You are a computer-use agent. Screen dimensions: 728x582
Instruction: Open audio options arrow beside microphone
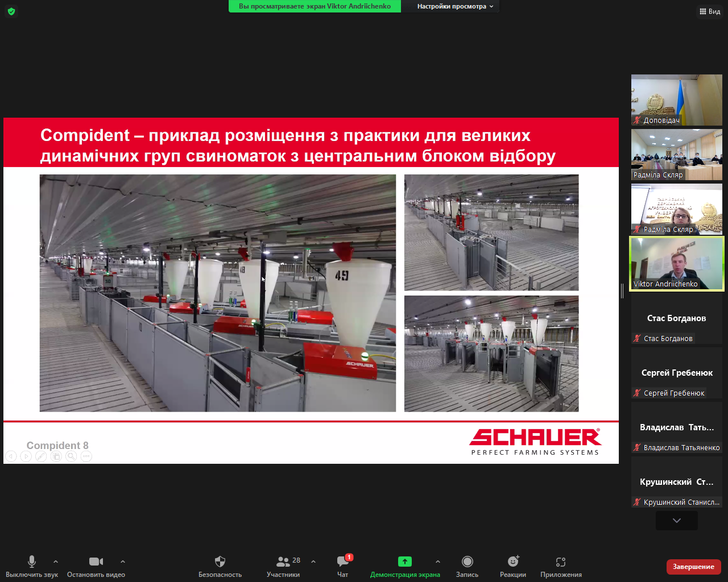pyautogui.click(x=56, y=562)
